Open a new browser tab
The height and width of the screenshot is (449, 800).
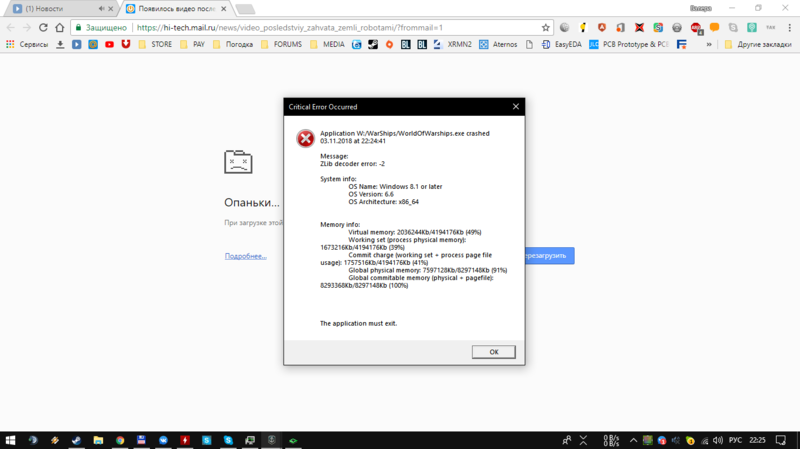click(245, 9)
